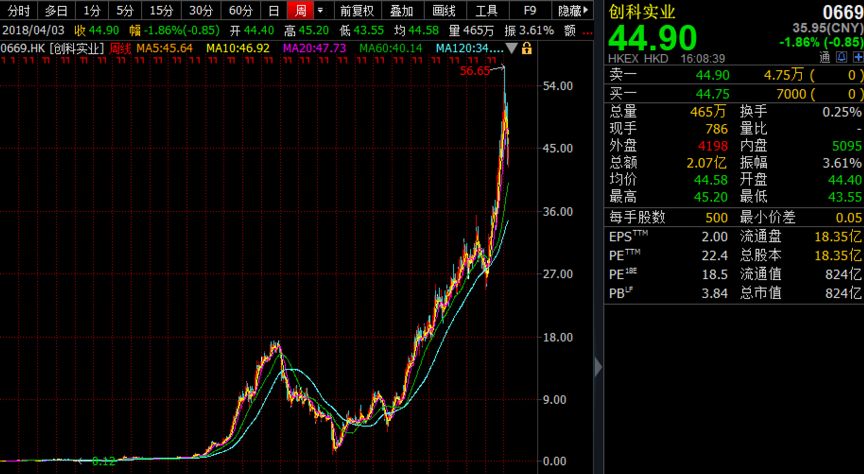Click the 总市值 value 824亿
The width and height of the screenshot is (864, 474).
pos(843,293)
